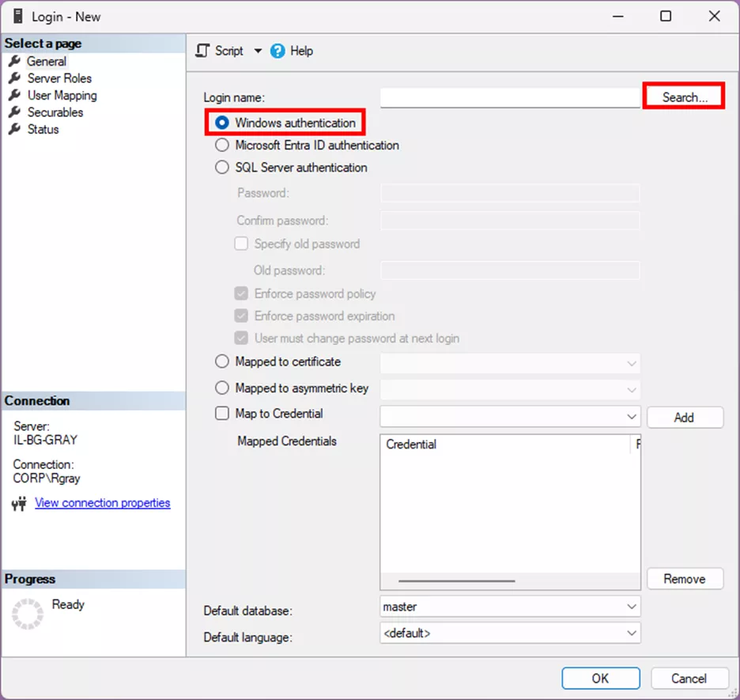
Task: Click the wrench icon beside General
Action: pyautogui.click(x=15, y=61)
